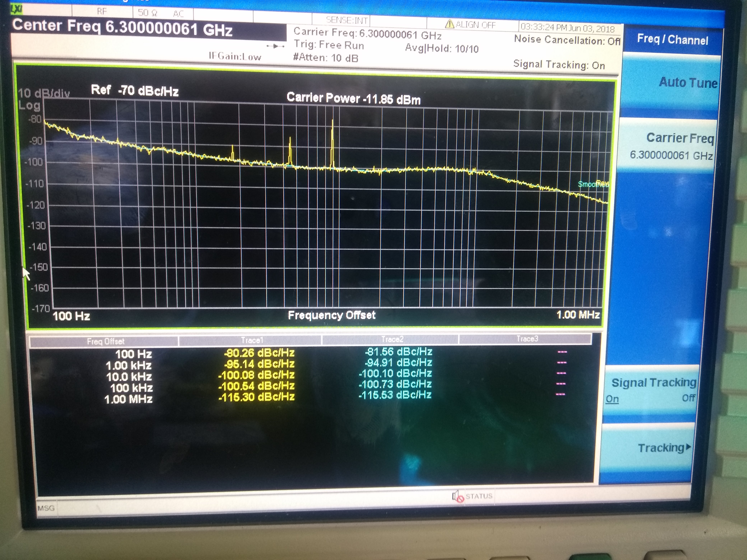The image size is (747, 560).
Task: Click the Signal Tracking: On status text
Action: (559, 64)
